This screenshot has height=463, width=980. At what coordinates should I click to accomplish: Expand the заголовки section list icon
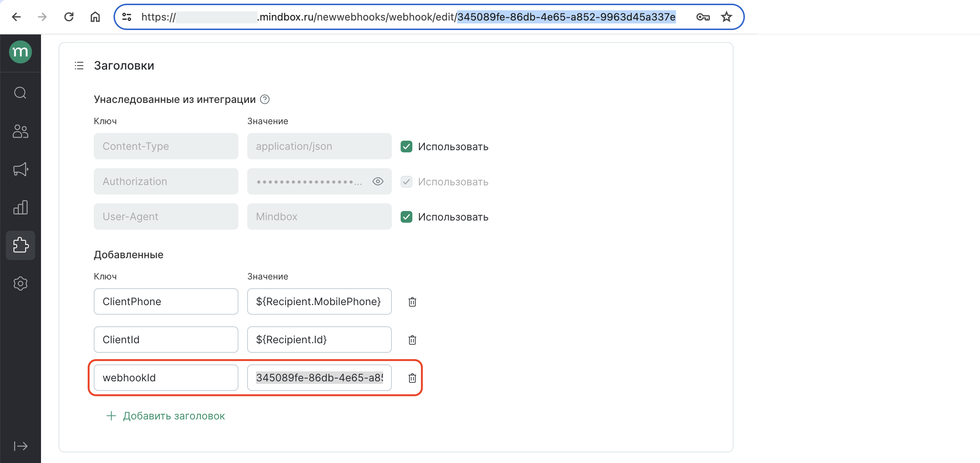pyautogui.click(x=79, y=65)
